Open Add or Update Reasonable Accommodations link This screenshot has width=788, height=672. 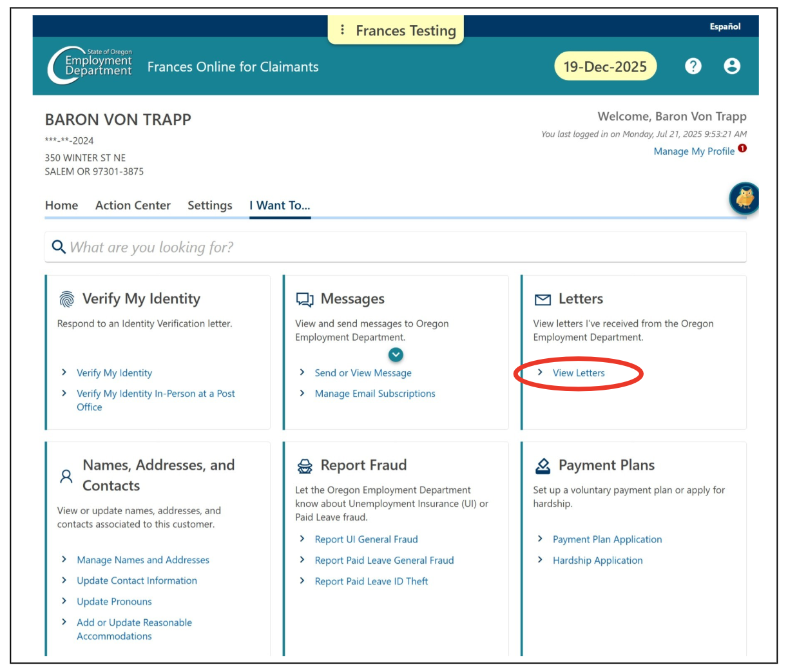click(x=134, y=629)
